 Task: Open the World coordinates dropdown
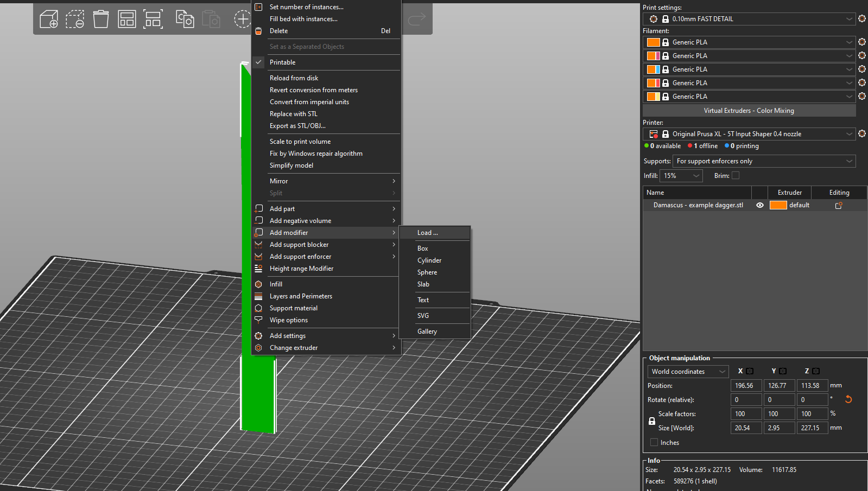[x=688, y=372]
